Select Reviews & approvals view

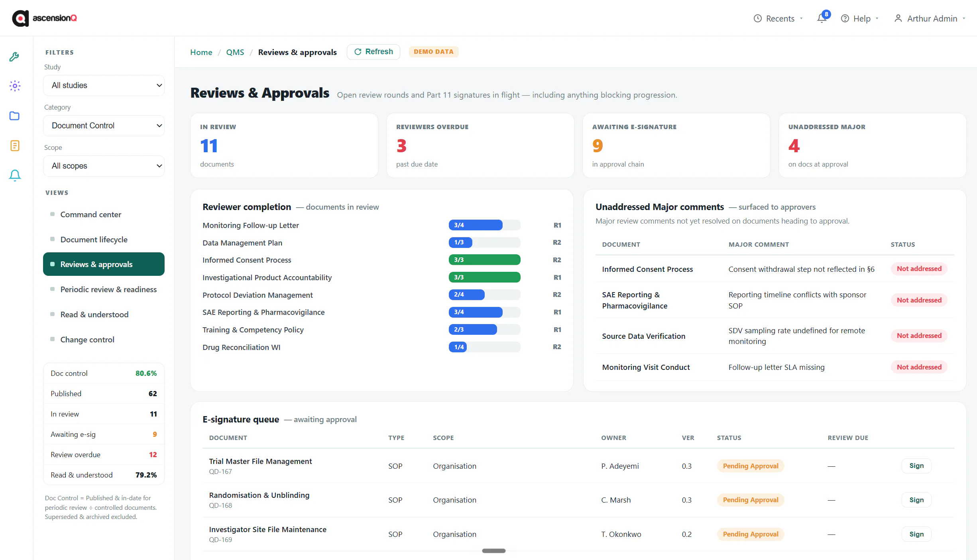tap(104, 264)
